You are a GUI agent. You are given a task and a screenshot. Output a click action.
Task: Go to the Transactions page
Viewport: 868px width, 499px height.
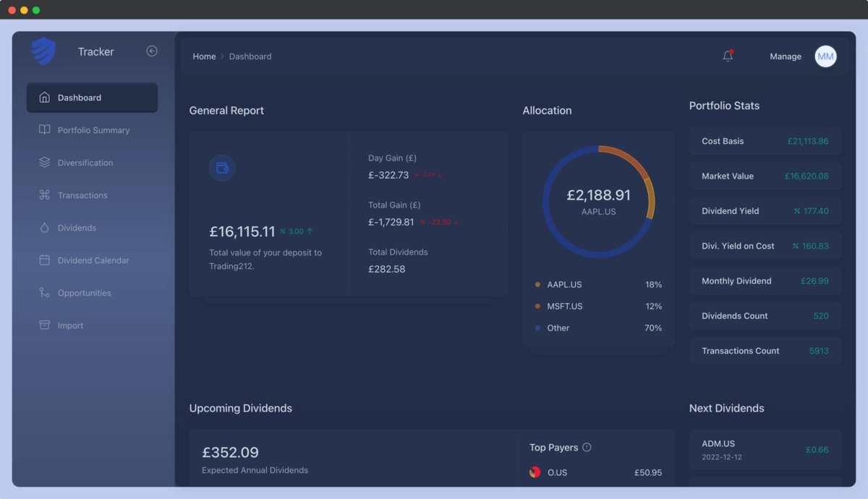(x=82, y=195)
